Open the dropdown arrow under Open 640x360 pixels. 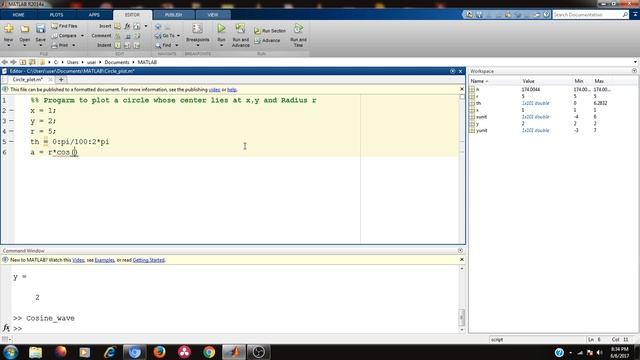[25, 45]
